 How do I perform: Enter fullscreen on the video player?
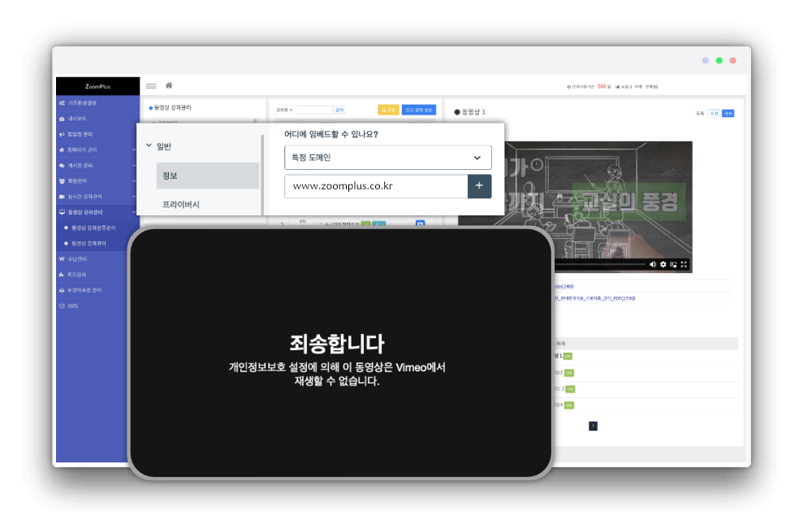tap(684, 264)
